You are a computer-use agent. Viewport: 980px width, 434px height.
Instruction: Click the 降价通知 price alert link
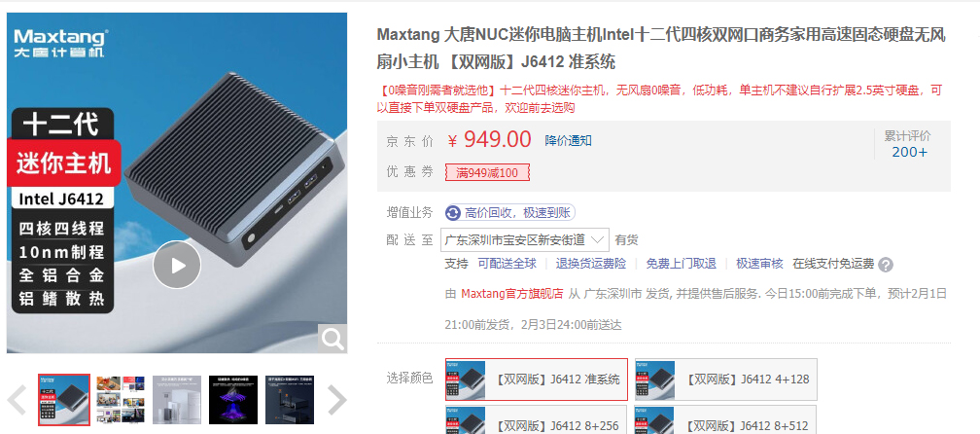pos(568,141)
